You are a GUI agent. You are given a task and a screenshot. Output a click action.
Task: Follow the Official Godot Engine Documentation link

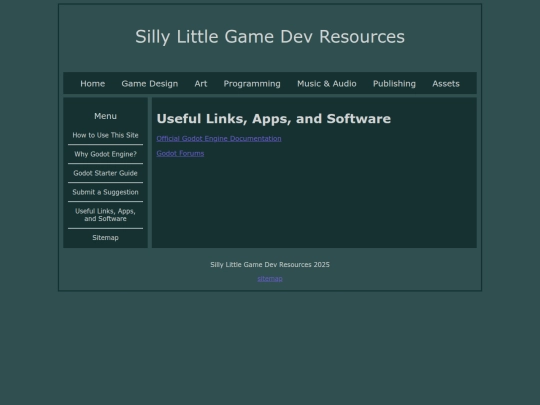219,138
